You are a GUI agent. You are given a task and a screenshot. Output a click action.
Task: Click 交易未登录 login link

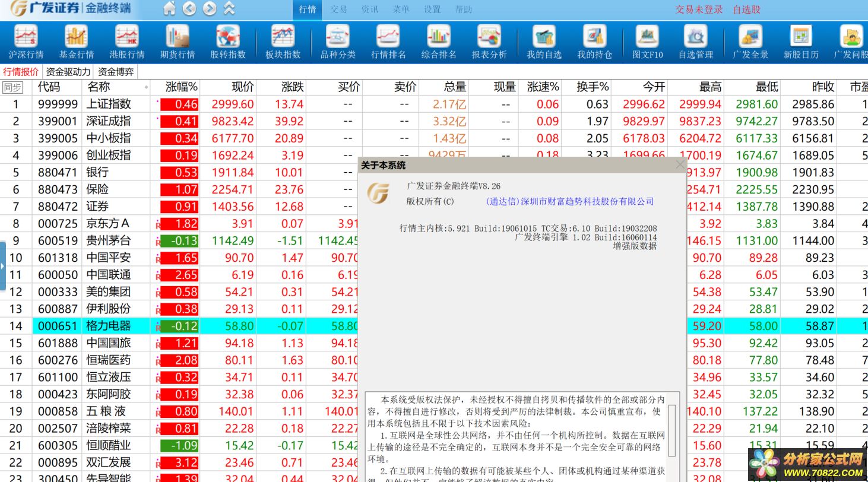pos(699,9)
